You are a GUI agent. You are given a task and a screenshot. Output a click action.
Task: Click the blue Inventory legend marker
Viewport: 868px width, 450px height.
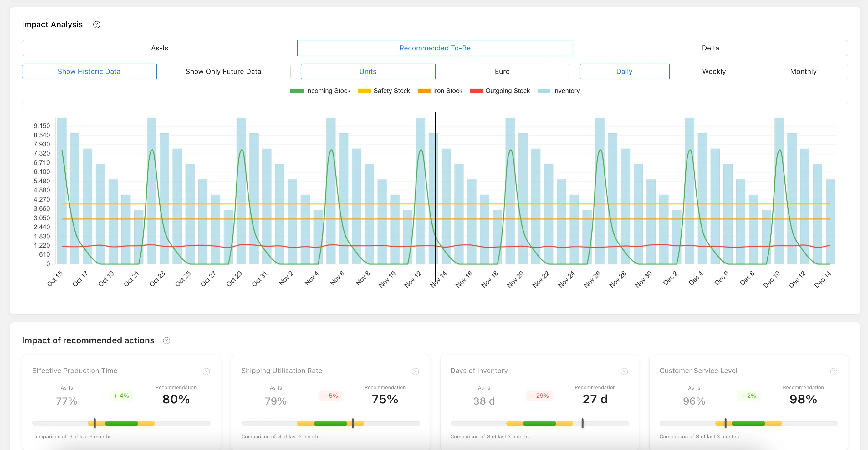click(544, 91)
